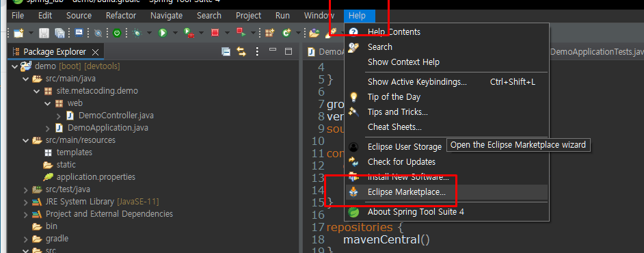Viewport: 644px width, 253px height.
Task: Collapse all in Package Explorer
Action: click(226, 52)
